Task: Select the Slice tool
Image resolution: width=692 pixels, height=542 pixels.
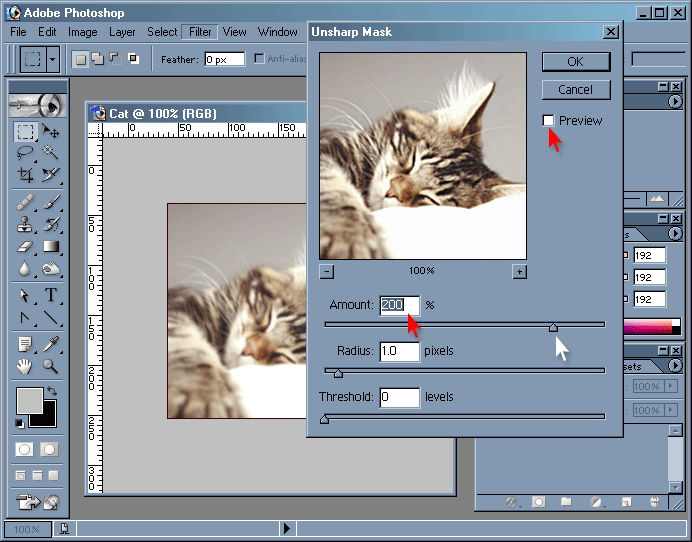Action: 51,174
